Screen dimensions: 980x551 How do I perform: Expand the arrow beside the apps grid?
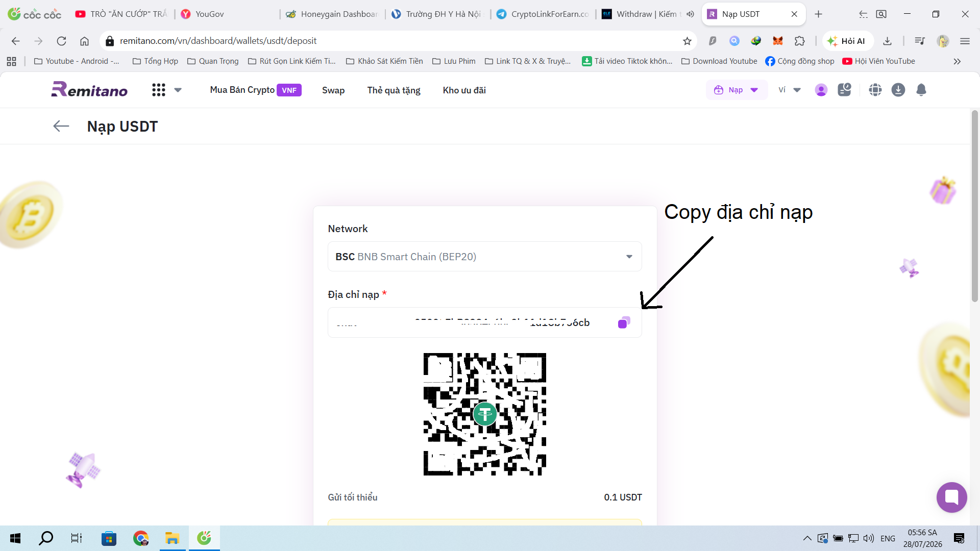click(x=178, y=90)
